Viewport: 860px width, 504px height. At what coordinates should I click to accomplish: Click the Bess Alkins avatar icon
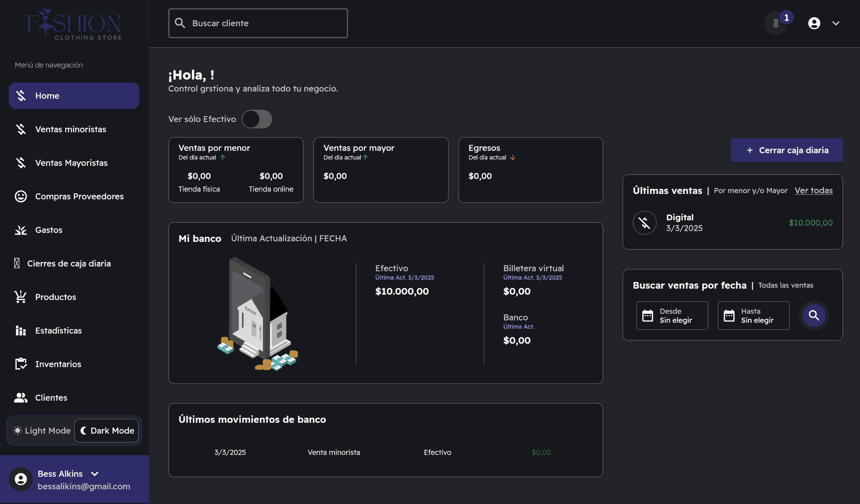[x=21, y=479]
